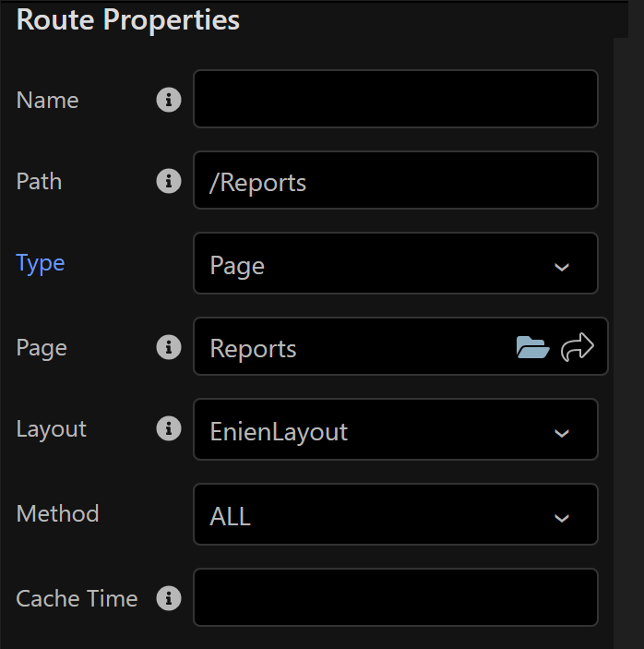Open the Method dropdown set to ALL
Screen dimensions: 644x649
pyautogui.click(x=395, y=515)
